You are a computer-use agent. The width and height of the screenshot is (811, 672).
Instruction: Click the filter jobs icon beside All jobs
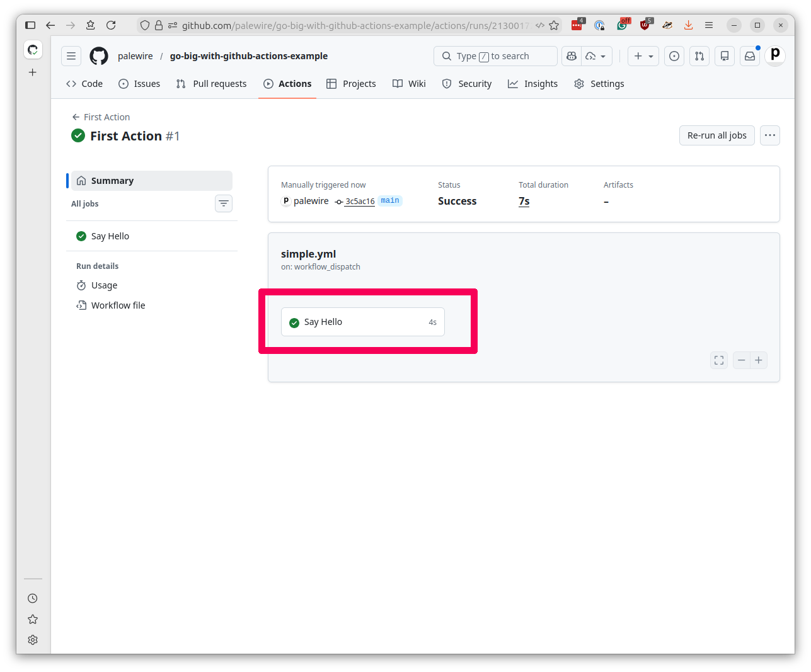(224, 203)
